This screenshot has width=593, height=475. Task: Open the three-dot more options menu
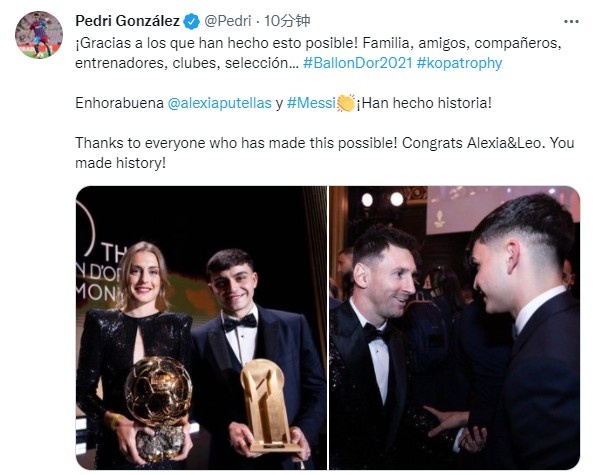click(571, 22)
